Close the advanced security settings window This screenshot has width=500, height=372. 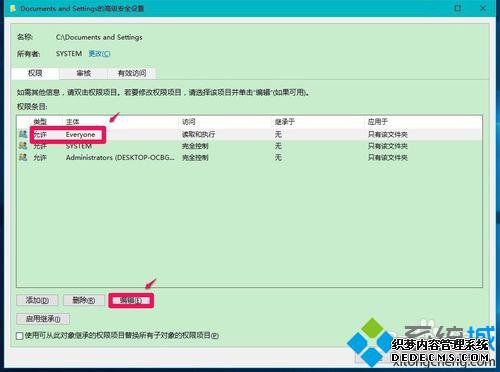(x=483, y=8)
